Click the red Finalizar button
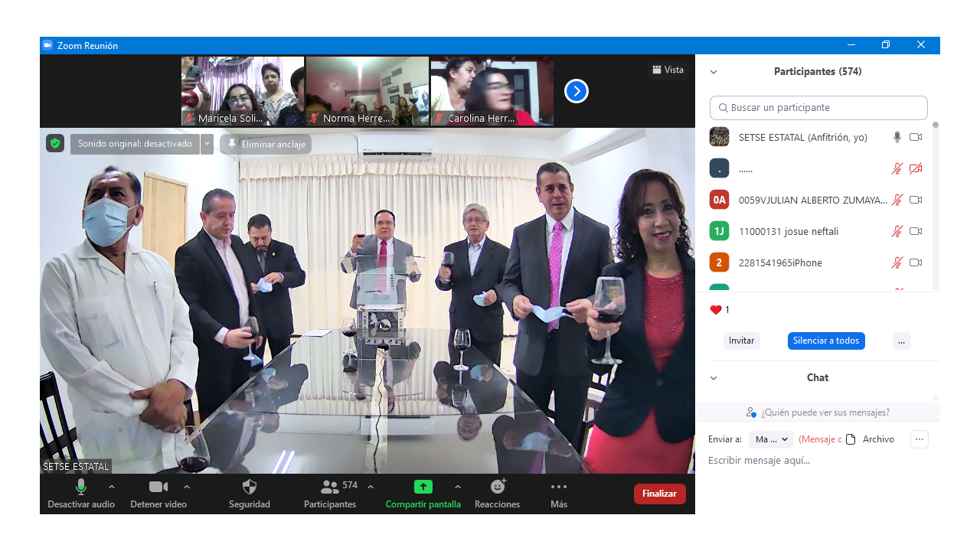Image resolution: width=980 pixels, height=551 pixels. click(x=659, y=494)
